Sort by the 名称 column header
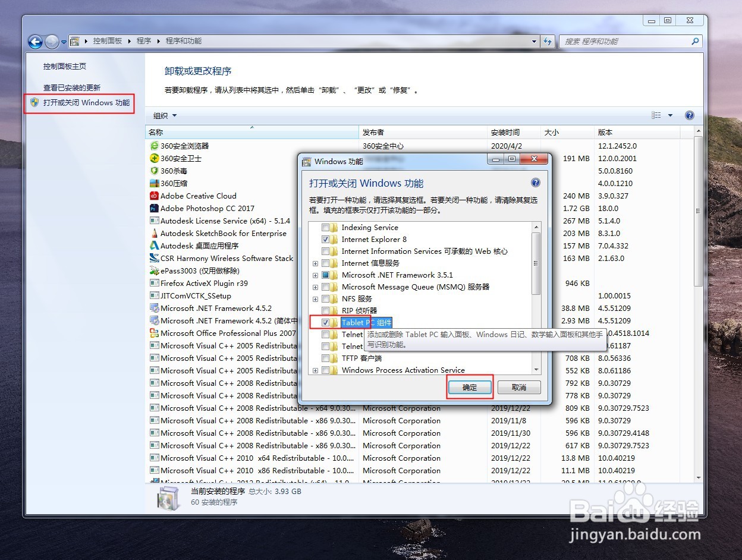Image resolution: width=742 pixels, height=560 pixels. tap(252, 132)
